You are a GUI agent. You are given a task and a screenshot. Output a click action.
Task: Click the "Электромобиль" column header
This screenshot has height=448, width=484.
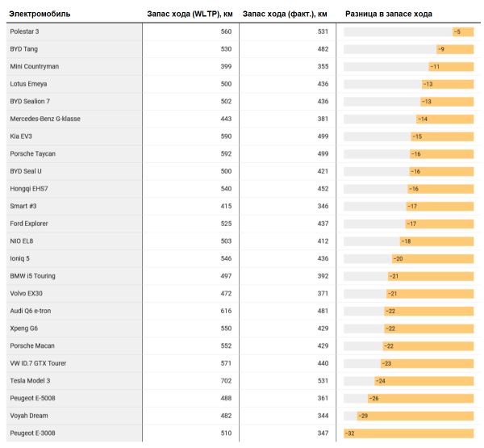(x=40, y=15)
